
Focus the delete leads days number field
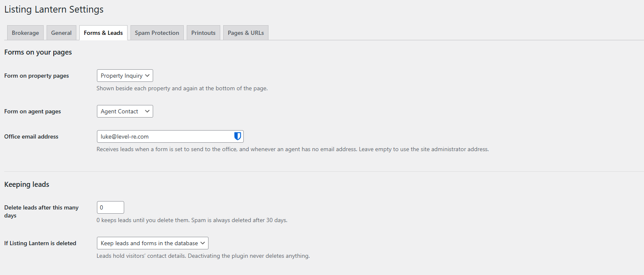click(x=110, y=207)
